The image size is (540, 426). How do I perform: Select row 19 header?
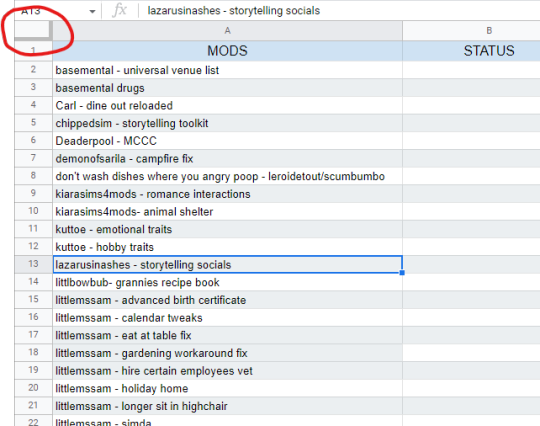pyautogui.click(x=33, y=371)
